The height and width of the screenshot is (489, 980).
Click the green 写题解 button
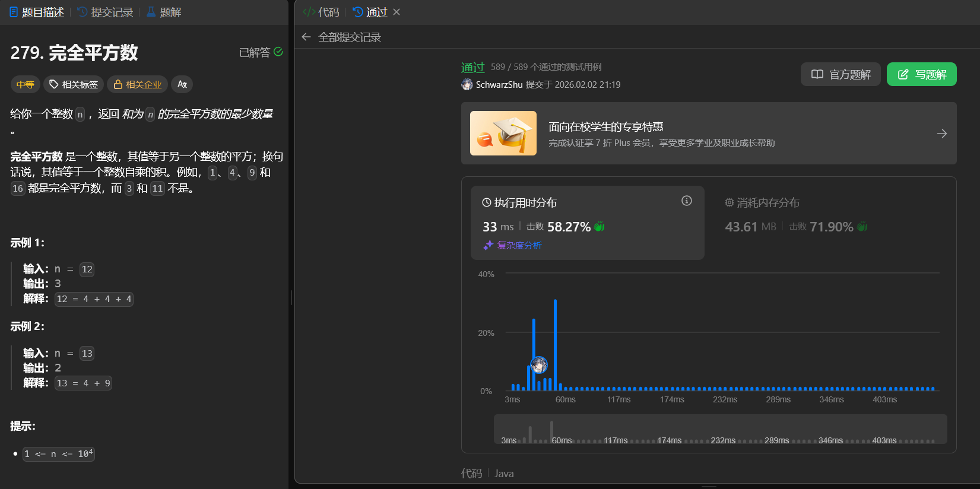[921, 74]
